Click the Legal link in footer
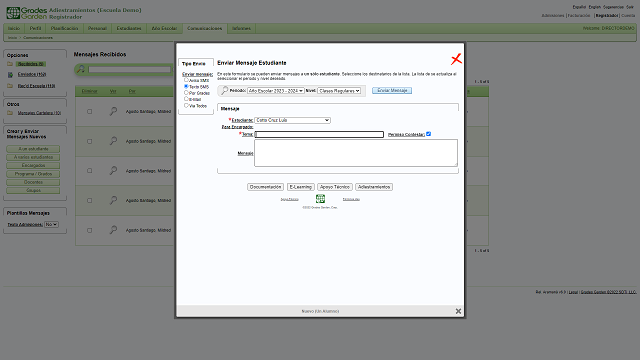The image size is (640, 360). tap(573, 292)
